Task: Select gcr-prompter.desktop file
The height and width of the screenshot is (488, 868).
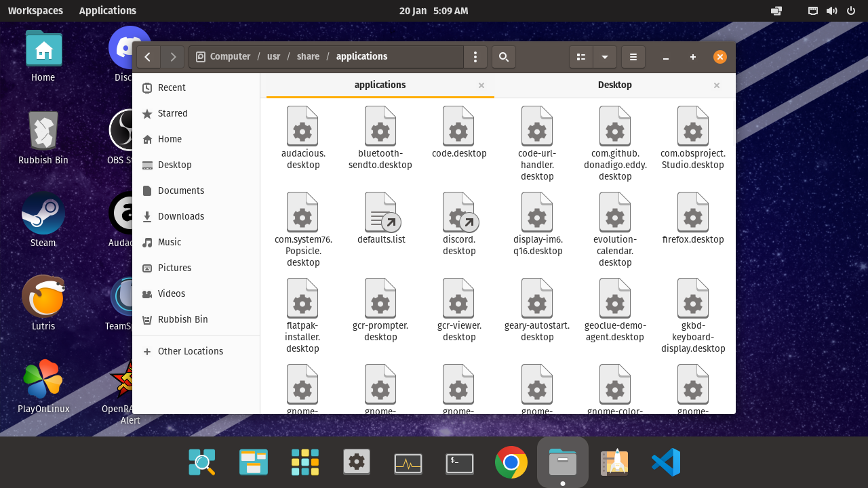Action: (x=380, y=310)
